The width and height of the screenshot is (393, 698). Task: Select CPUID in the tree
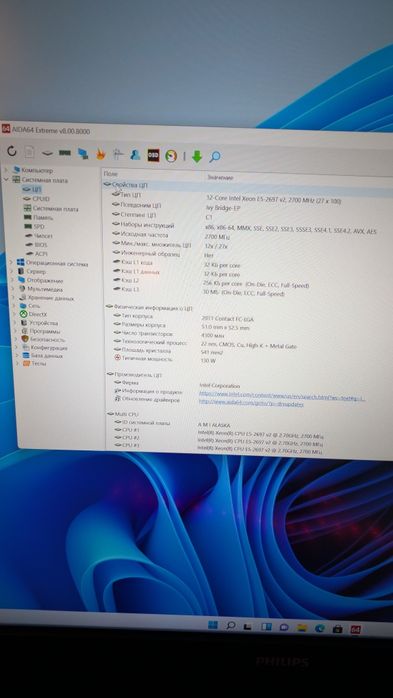[36, 199]
